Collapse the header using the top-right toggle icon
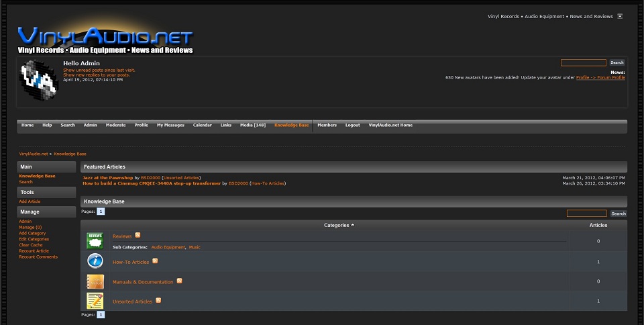The height and width of the screenshot is (325, 644). click(x=620, y=16)
